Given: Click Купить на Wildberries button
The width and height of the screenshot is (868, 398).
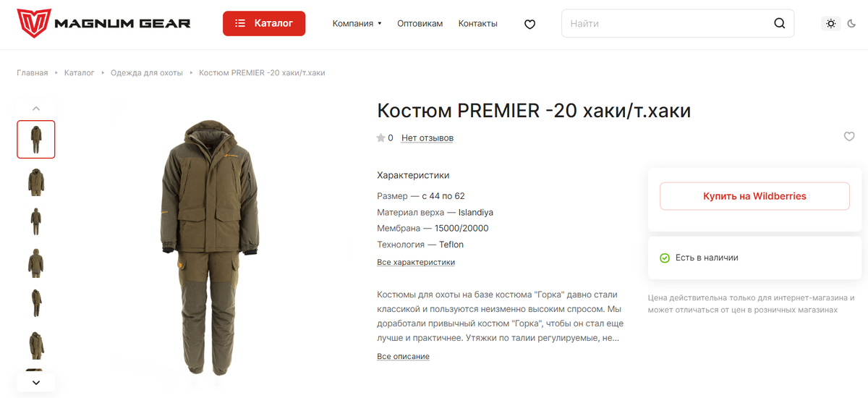Looking at the screenshot, I should click(754, 196).
